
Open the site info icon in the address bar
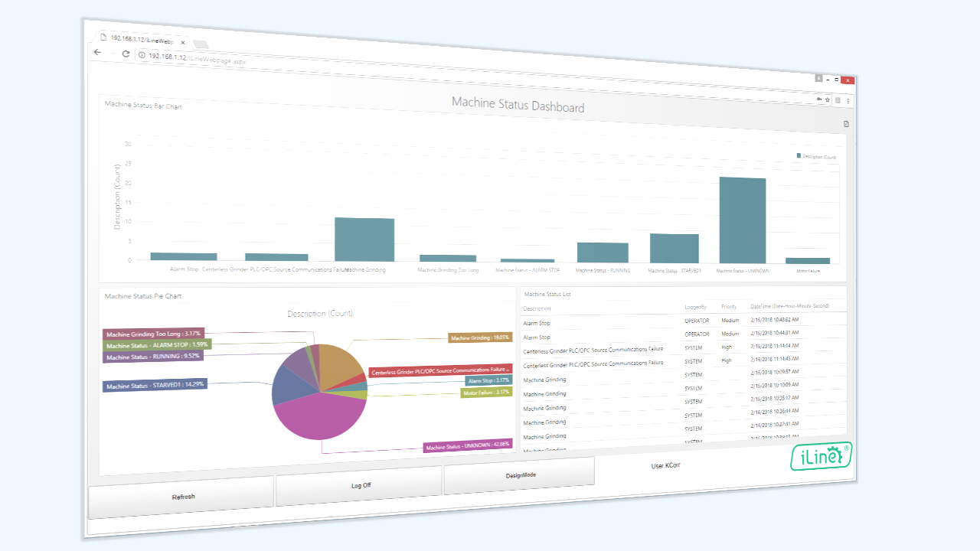pyautogui.click(x=143, y=54)
